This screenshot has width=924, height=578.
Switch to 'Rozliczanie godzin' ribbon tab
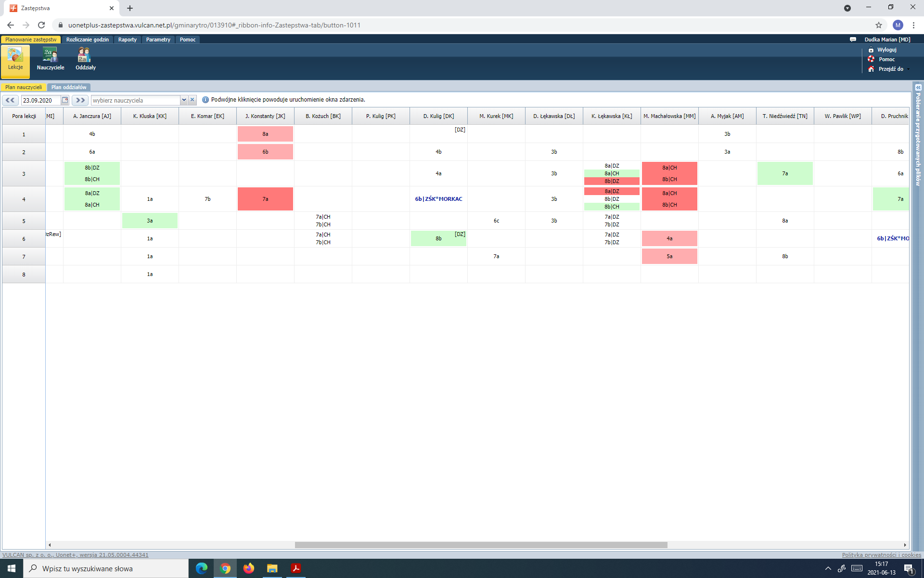[87, 39]
